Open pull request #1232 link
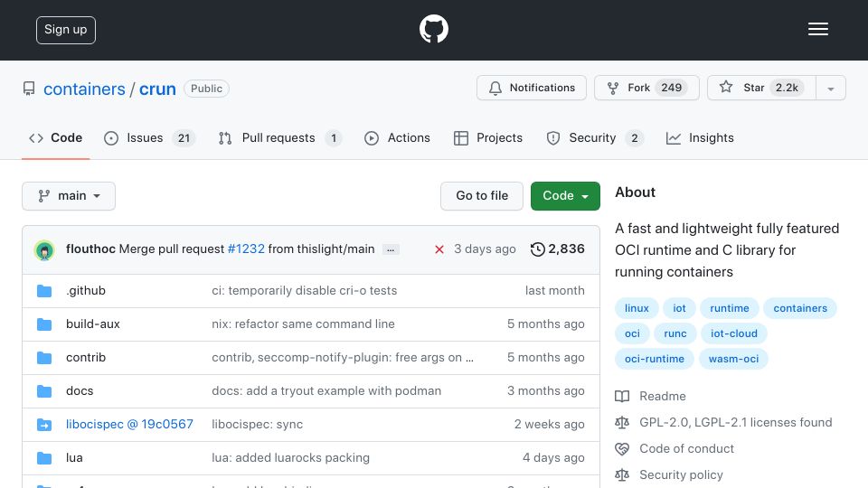This screenshot has height=488, width=868. pyautogui.click(x=246, y=249)
